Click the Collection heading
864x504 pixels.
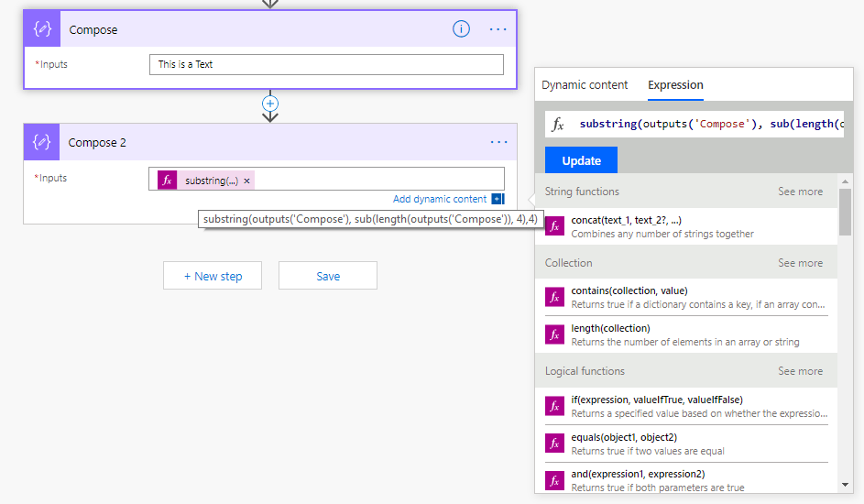click(x=569, y=263)
